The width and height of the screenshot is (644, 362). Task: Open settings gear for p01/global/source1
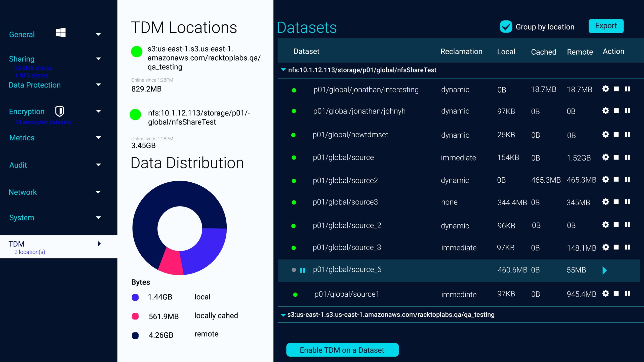(x=606, y=293)
